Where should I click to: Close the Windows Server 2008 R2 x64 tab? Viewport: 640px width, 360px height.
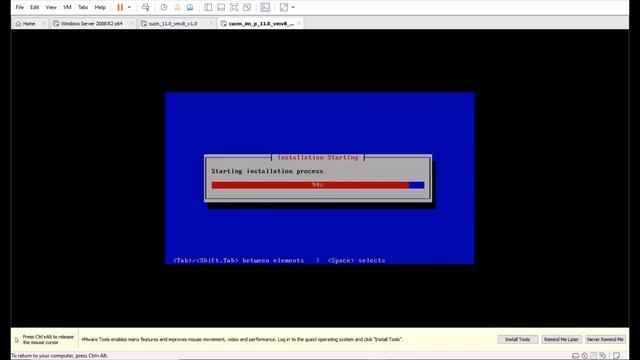[131, 24]
